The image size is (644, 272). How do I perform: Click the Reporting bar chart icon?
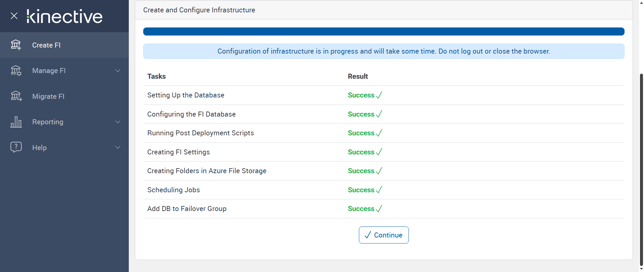coord(16,122)
